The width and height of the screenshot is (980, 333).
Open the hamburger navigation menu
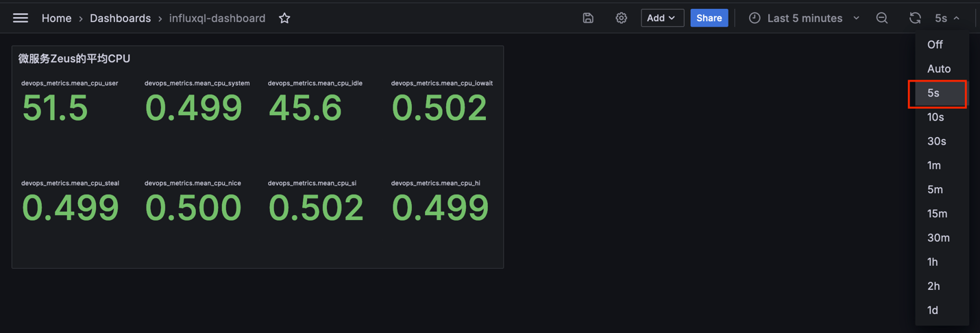click(21, 18)
